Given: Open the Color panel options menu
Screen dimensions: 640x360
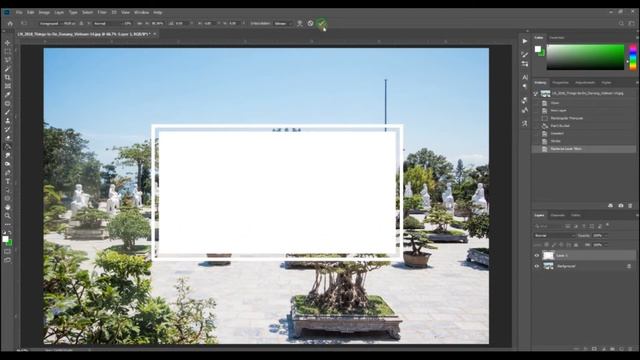Looking at the screenshot, I should (637, 38).
